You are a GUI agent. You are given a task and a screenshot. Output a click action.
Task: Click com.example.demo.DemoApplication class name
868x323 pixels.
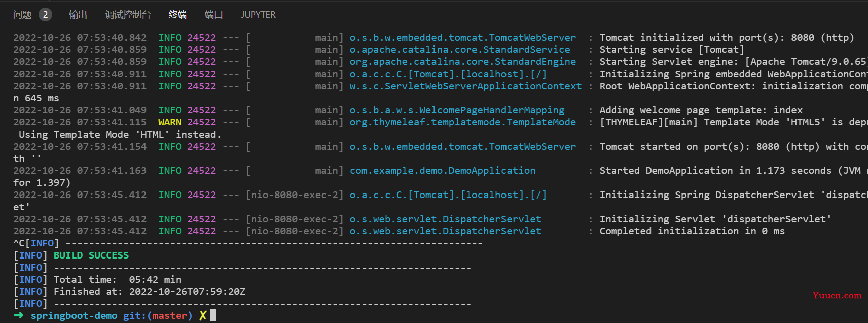(443, 171)
